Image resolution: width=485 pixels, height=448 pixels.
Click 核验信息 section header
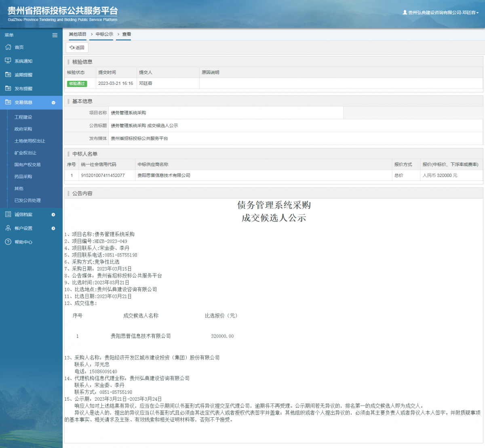click(82, 62)
